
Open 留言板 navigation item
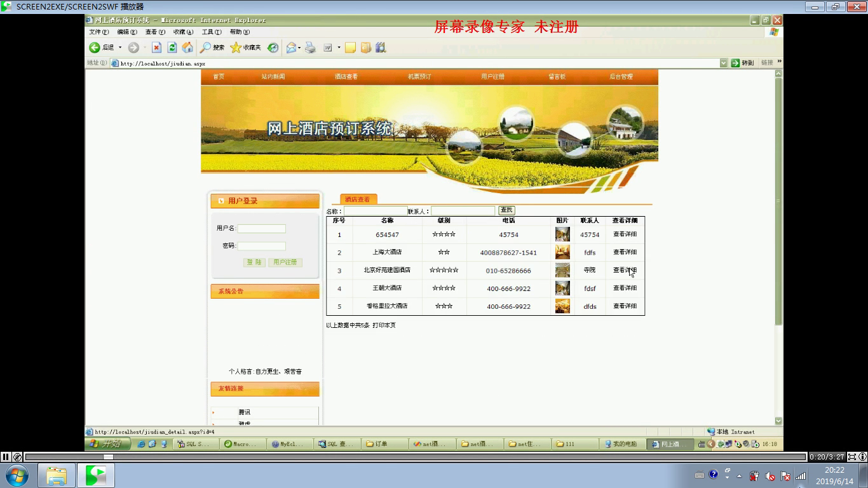pos(557,77)
